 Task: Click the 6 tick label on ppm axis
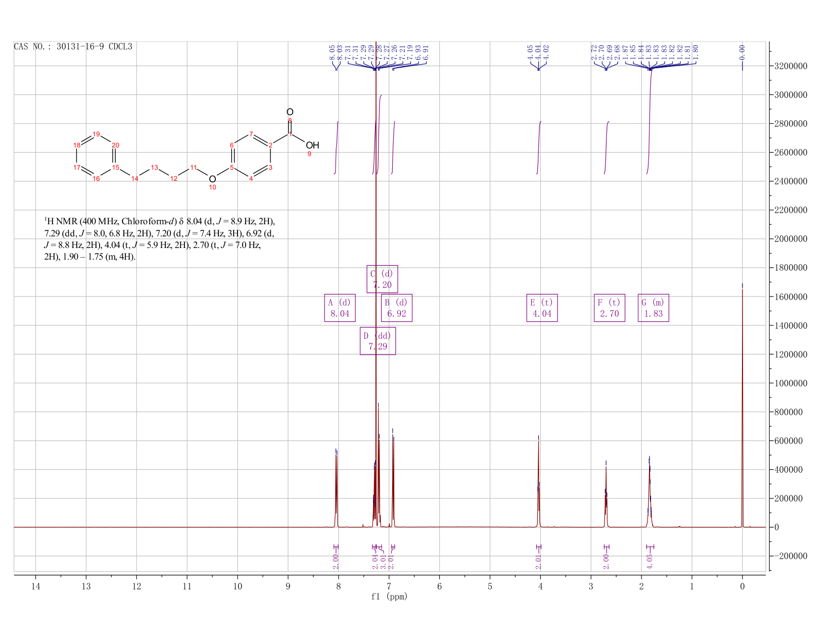(x=439, y=586)
